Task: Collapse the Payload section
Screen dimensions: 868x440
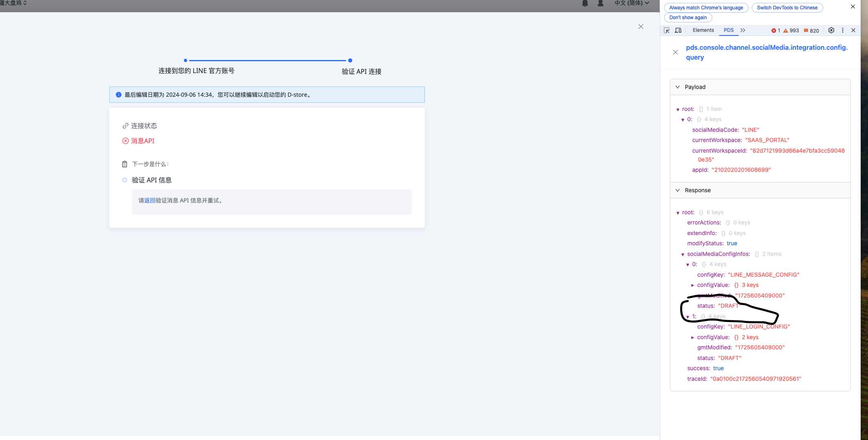Action: [x=678, y=87]
